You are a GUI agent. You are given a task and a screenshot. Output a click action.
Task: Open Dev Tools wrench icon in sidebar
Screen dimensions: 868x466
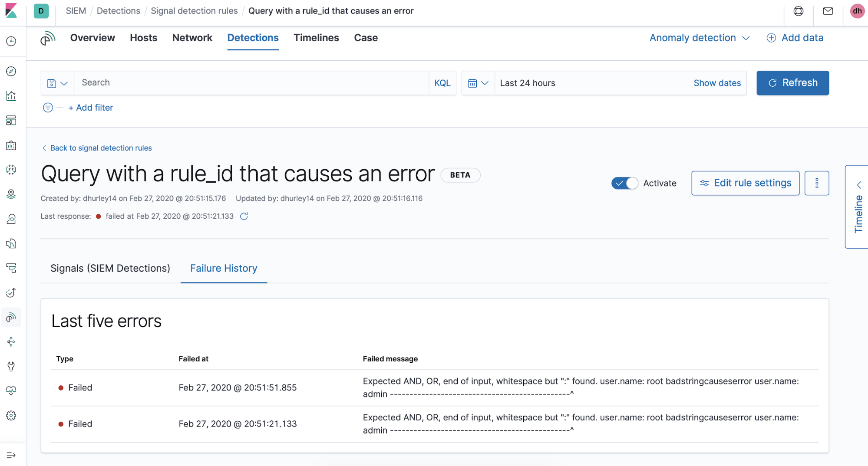tap(11, 367)
